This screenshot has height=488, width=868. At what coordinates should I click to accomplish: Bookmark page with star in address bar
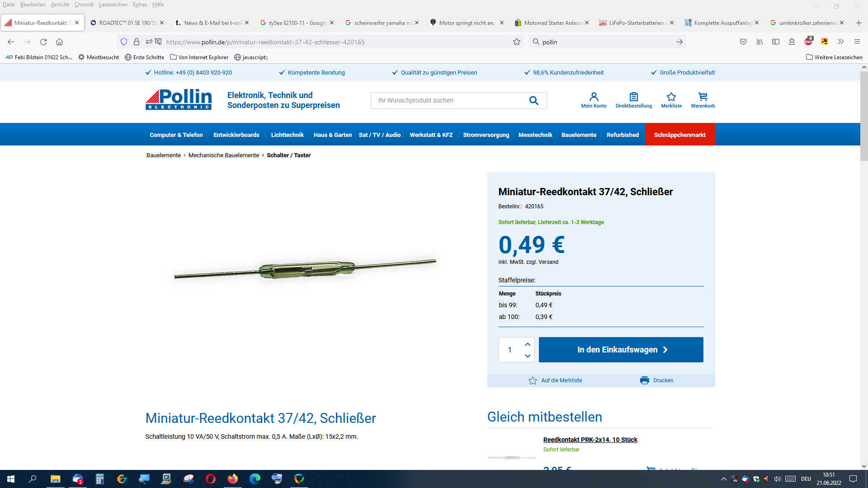pyautogui.click(x=517, y=42)
